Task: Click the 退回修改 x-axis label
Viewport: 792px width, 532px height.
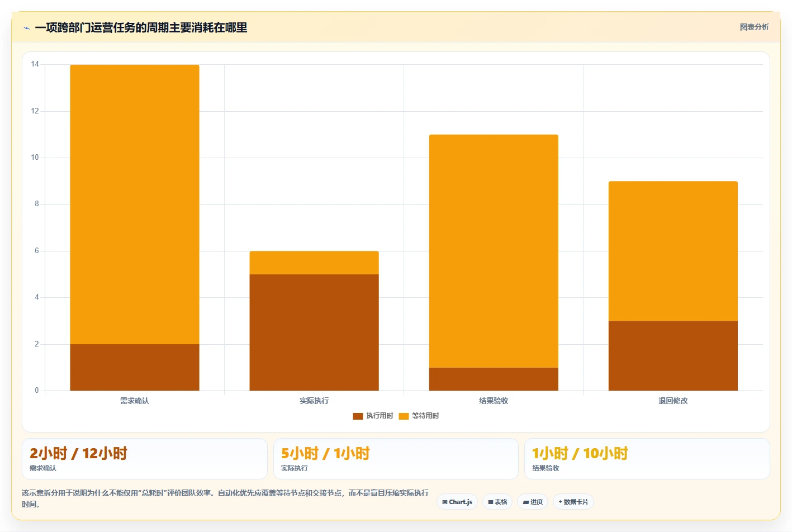Action: (x=673, y=401)
